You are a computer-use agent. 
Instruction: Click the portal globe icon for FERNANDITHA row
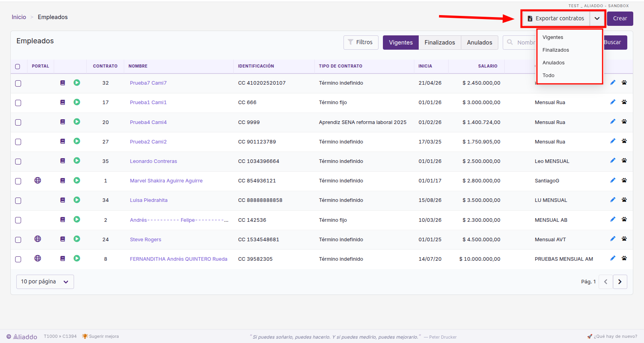coord(38,258)
